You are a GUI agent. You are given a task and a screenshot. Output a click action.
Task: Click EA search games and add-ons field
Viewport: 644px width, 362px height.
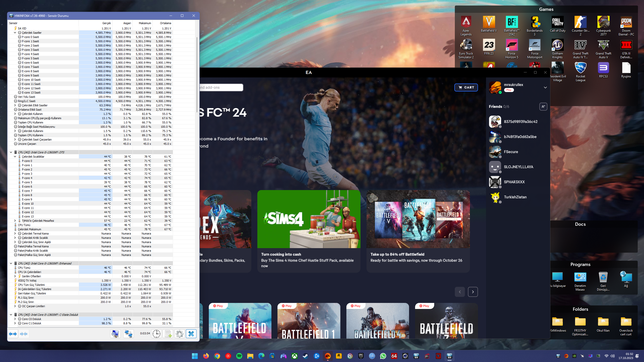(x=221, y=87)
